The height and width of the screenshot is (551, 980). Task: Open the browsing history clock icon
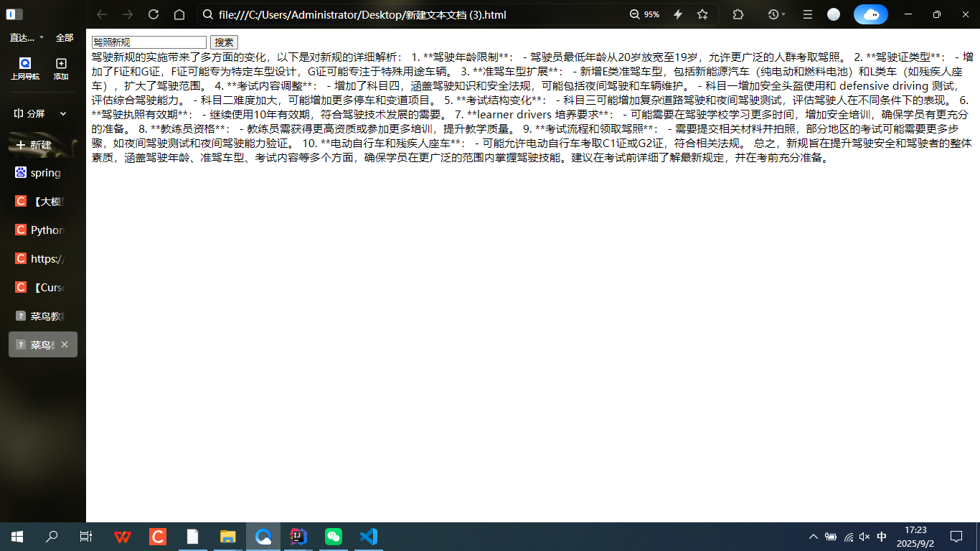click(773, 14)
